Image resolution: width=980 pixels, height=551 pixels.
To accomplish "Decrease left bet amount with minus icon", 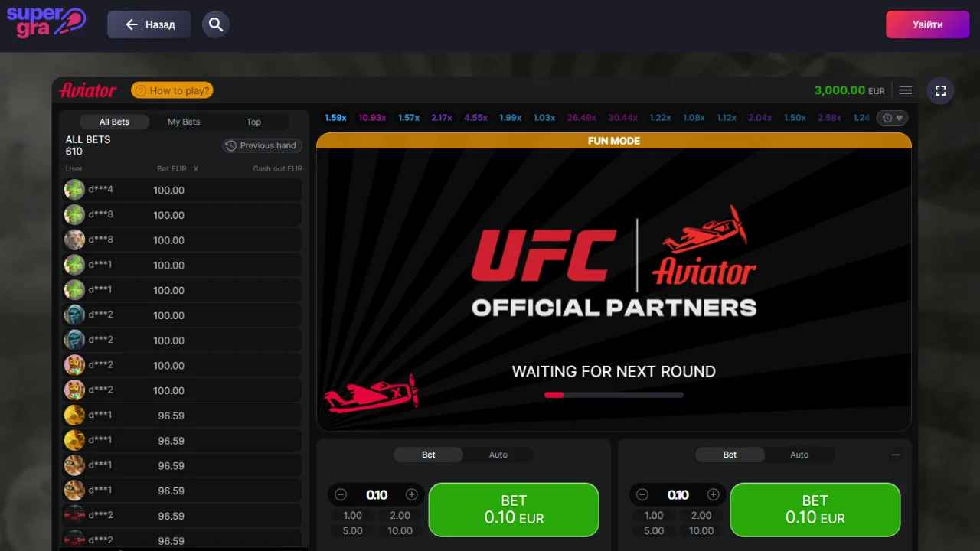I will pyautogui.click(x=341, y=495).
